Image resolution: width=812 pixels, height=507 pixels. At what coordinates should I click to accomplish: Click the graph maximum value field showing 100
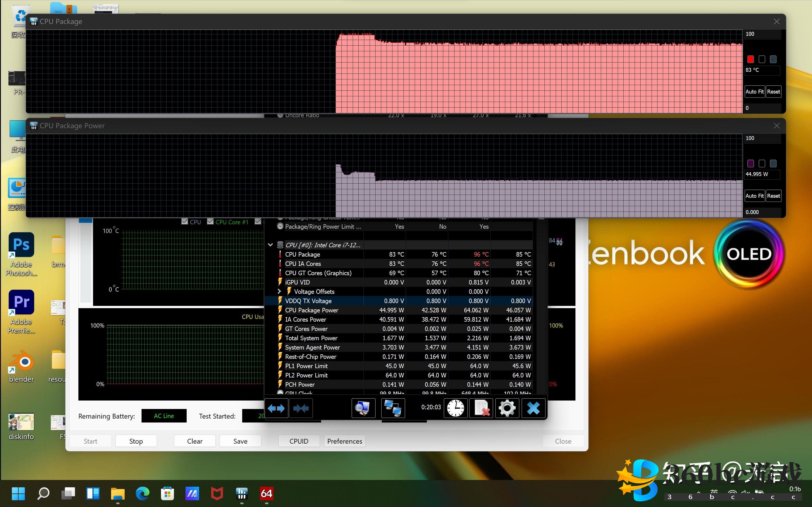[x=762, y=34]
